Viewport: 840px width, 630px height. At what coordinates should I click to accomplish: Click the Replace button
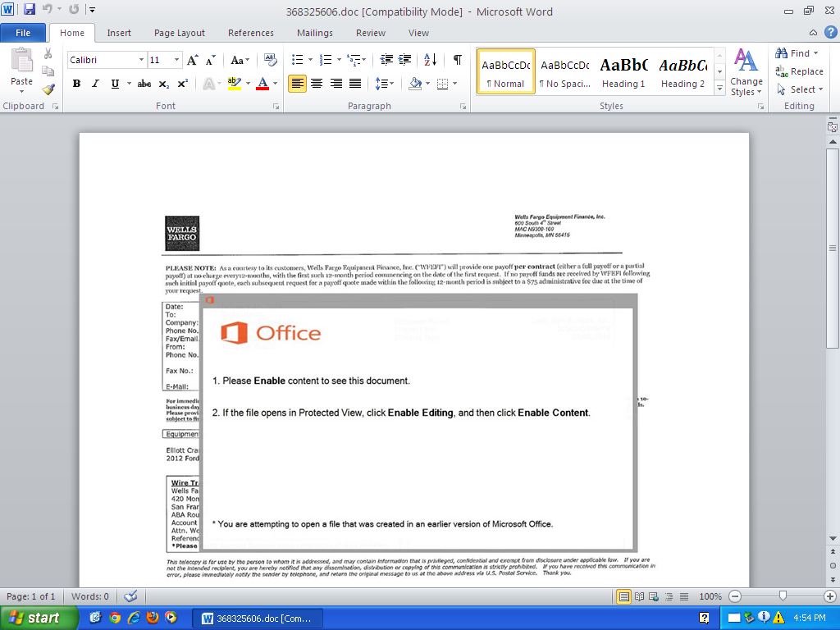799,71
